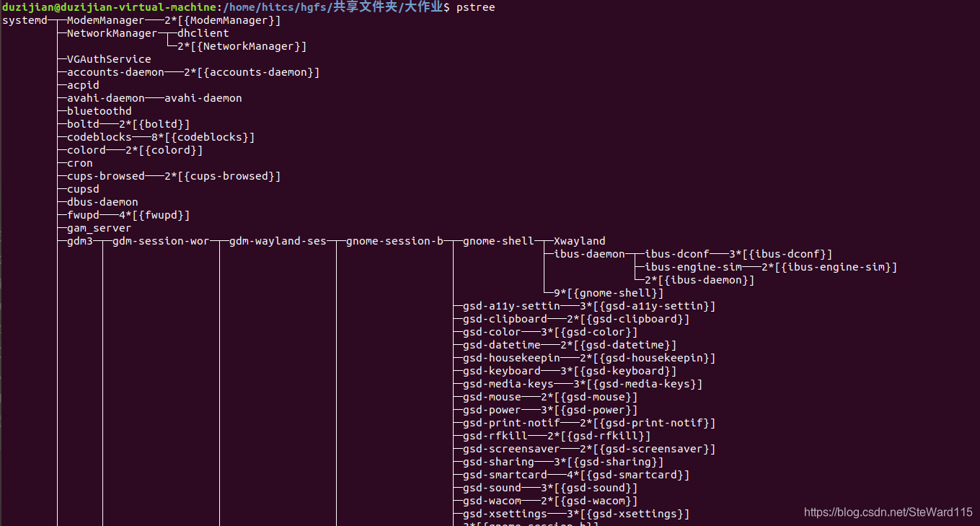The width and height of the screenshot is (980, 526).
Task: Select the 2*[{ibus-daemon}] thread text
Action: pos(699,280)
